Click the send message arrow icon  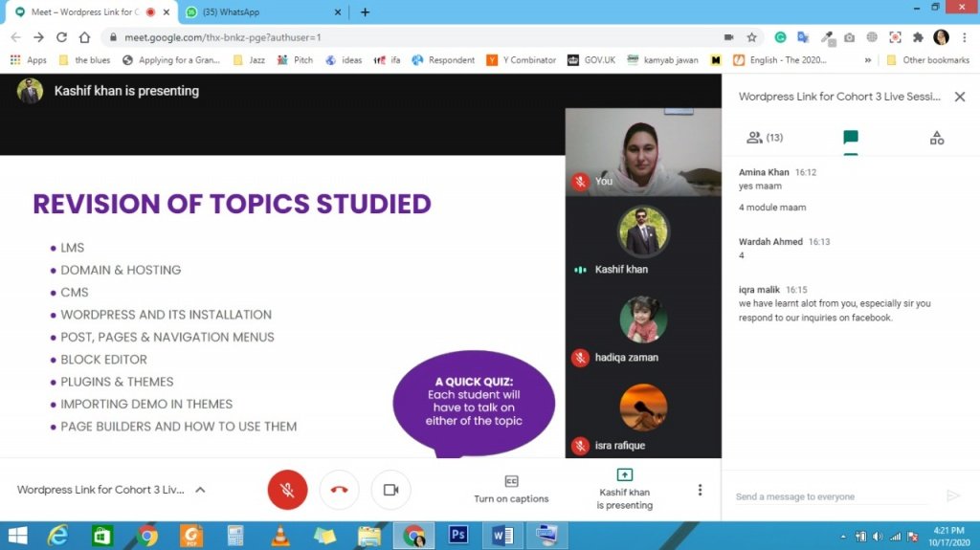point(953,496)
